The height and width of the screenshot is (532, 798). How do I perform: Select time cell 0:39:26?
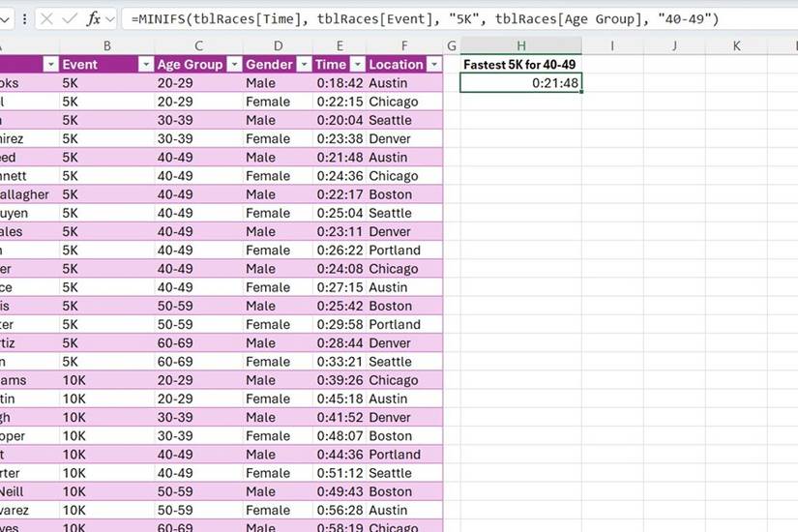click(x=340, y=380)
